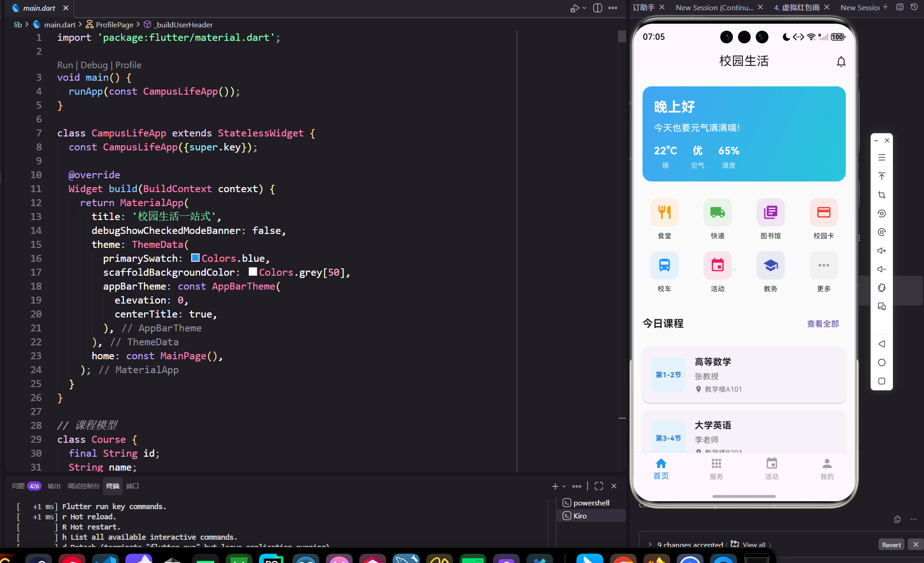Image resolution: width=924 pixels, height=563 pixels.
Task: Select the 服务 tab in bottom navigation
Action: (x=716, y=469)
